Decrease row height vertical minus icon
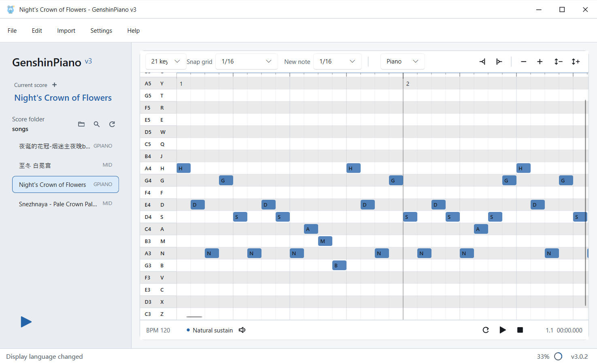Screen dimensions: 597x364 click(x=558, y=61)
